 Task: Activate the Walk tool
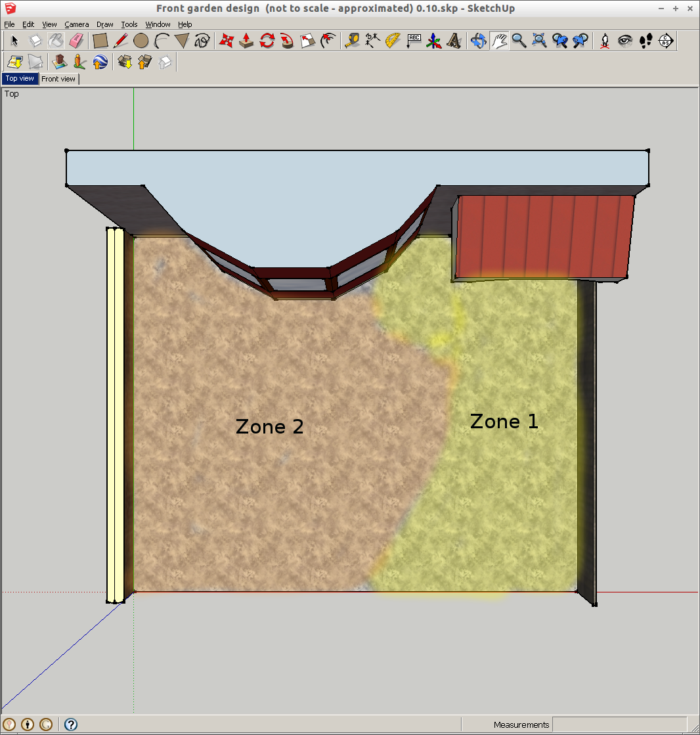point(646,41)
